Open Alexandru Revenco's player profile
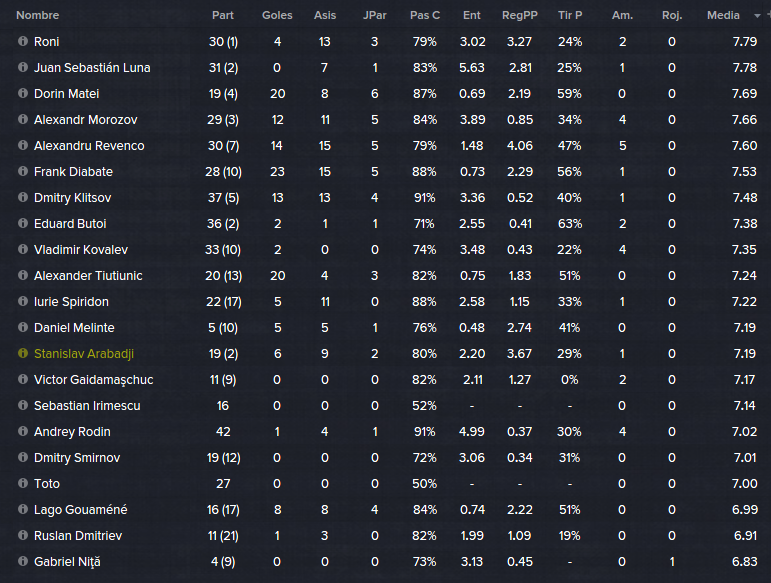Screen dimensions: 771x583 pos(89,146)
